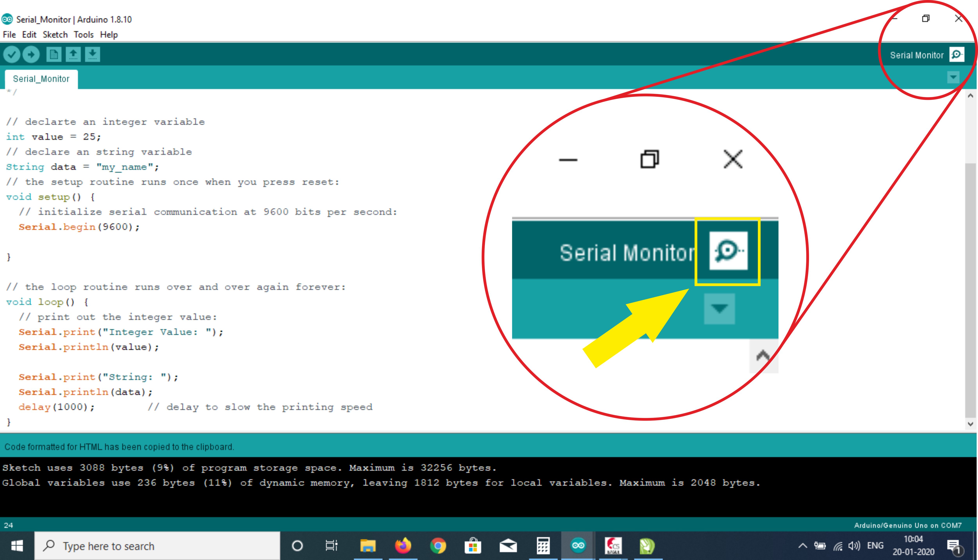Screen dimensions: 978x560
Task: Open the volume speaker tray icon
Action: coord(854,546)
